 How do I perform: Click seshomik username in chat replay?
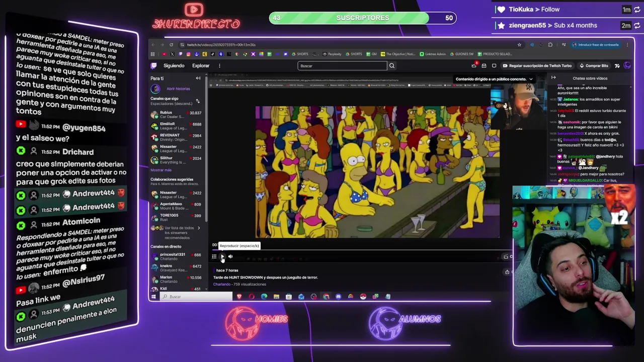(x=572, y=122)
